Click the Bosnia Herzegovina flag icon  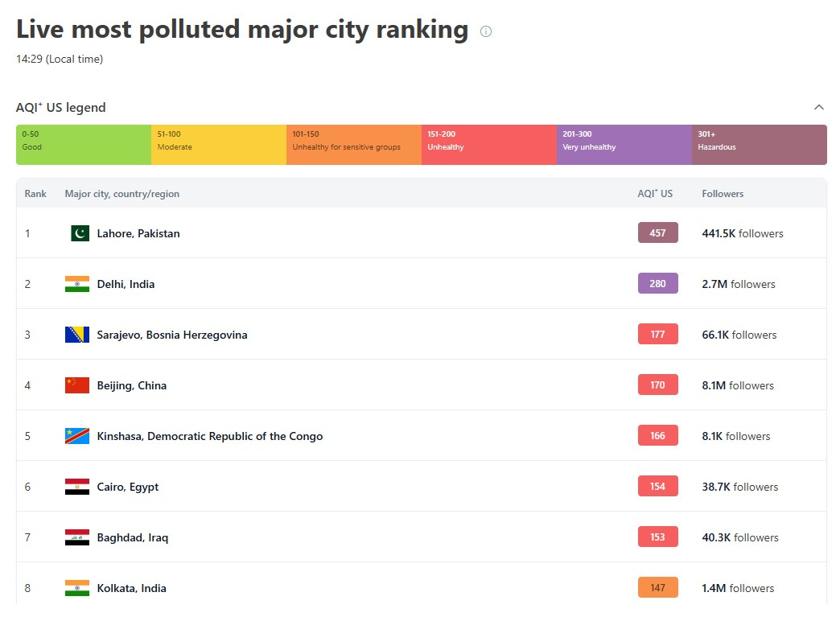(77, 335)
